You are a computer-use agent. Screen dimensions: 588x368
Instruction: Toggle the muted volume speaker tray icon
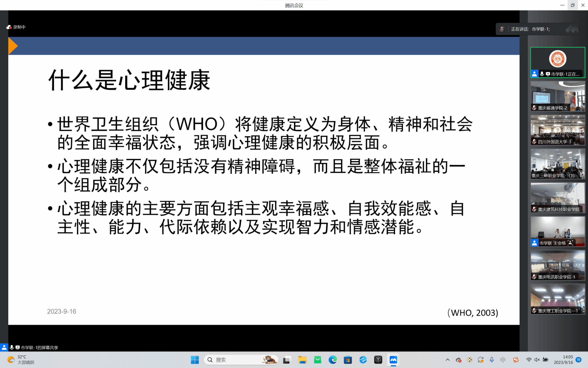pyautogui.click(x=537, y=360)
